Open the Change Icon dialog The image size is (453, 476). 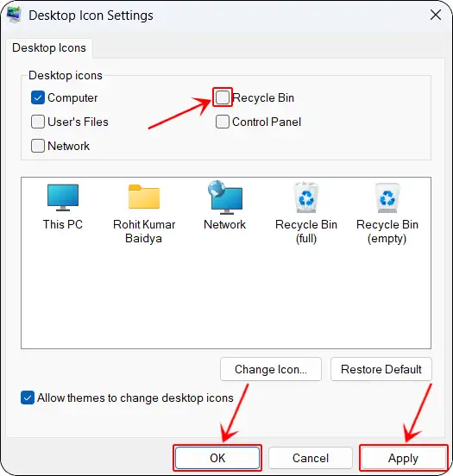tap(271, 369)
